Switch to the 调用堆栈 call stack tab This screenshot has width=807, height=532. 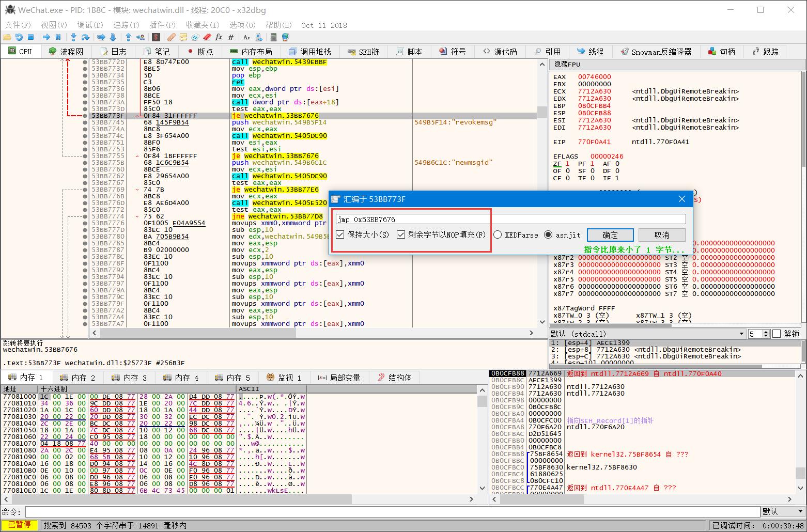pos(310,52)
